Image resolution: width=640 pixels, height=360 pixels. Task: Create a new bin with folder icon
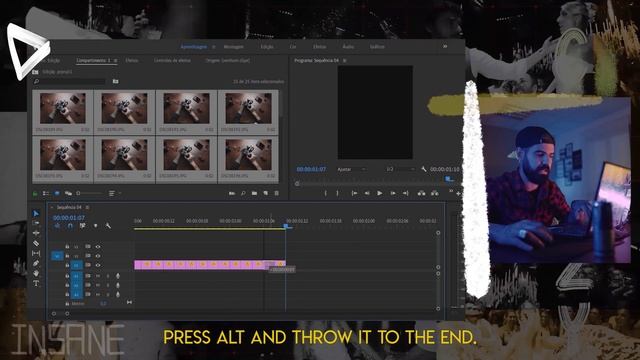coord(254,193)
